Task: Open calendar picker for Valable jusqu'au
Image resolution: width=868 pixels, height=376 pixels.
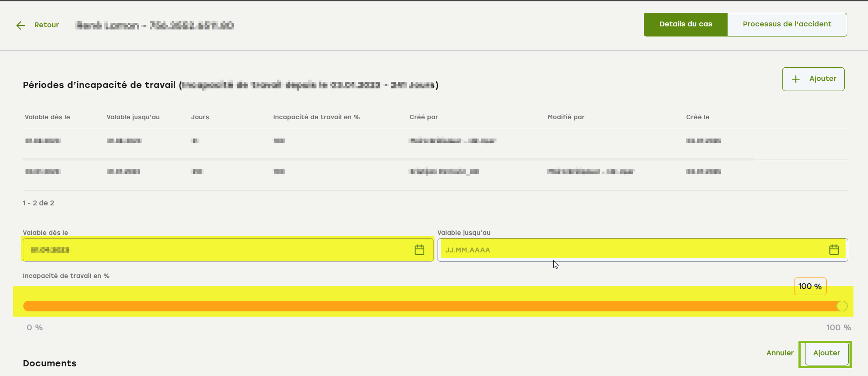Action: 834,250
